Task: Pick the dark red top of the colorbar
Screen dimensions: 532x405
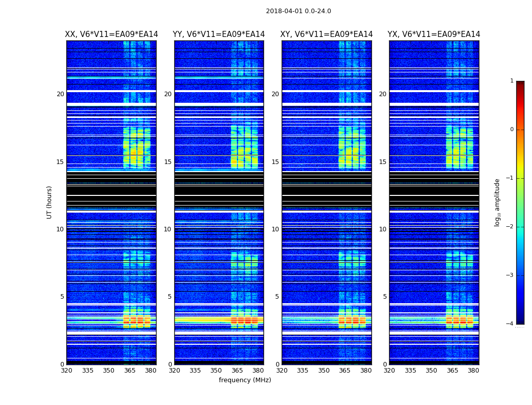Action: click(x=520, y=84)
